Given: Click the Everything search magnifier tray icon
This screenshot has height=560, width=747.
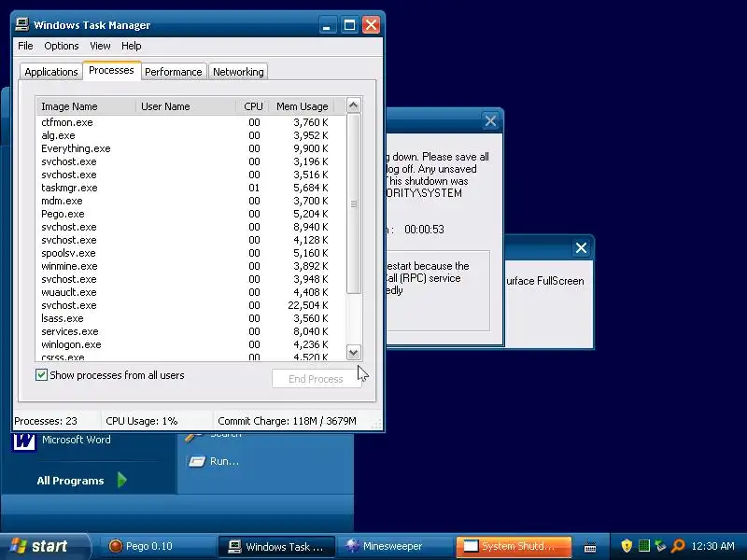Looking at the screenshot, I should coord(678,546).
